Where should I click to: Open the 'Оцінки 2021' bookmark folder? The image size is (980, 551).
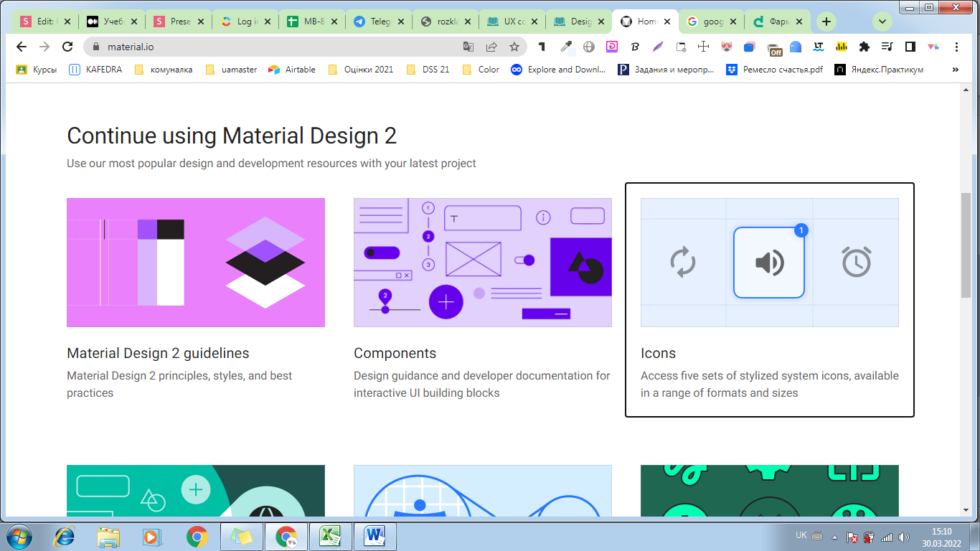[x=360, y=70]
